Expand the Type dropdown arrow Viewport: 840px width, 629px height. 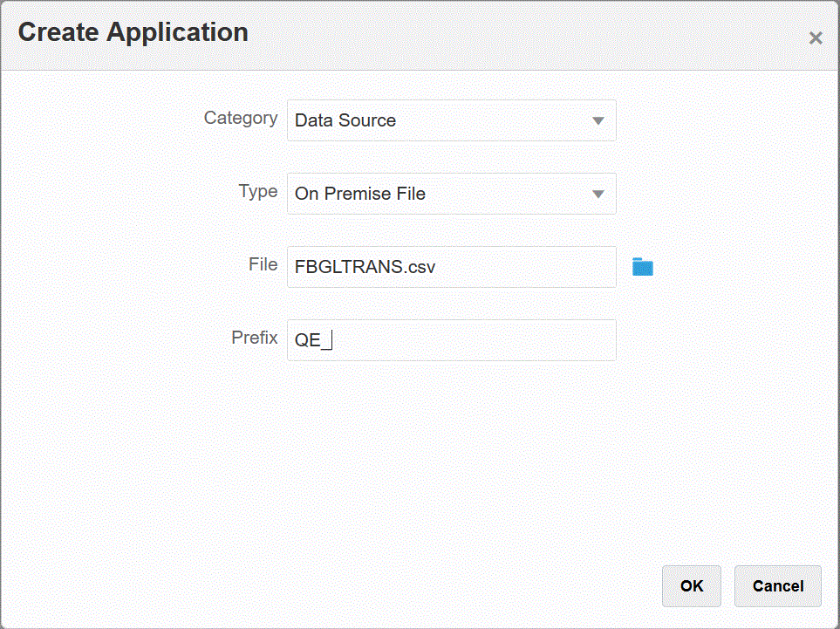tap(598, 194)
